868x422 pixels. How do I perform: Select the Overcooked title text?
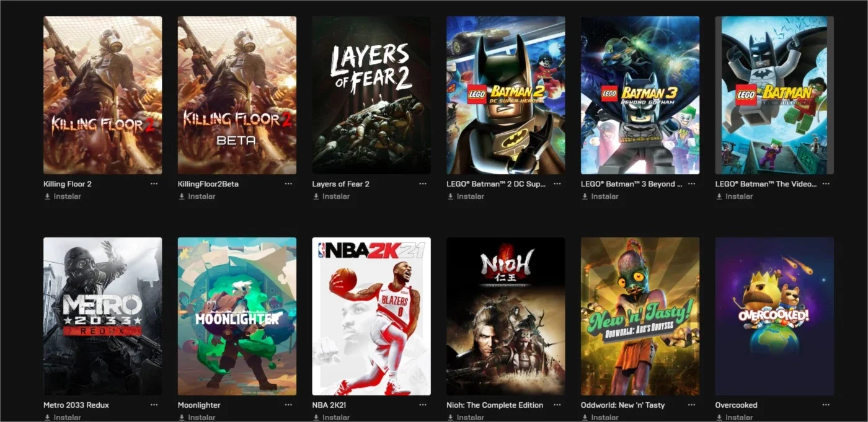(737, 405)
